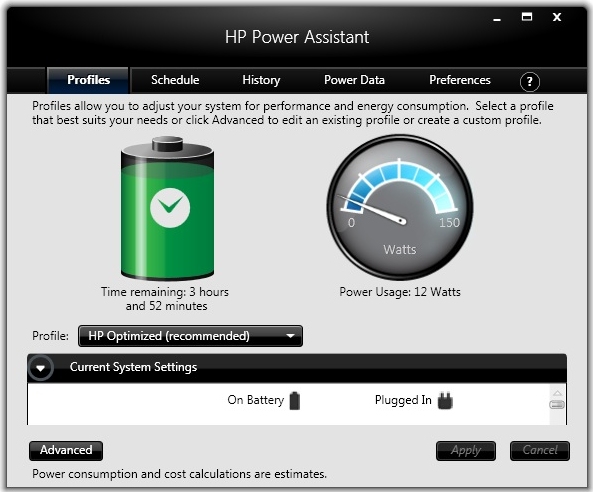Open the Profile dropdown

pyautogui.click(x=190, y=336)
